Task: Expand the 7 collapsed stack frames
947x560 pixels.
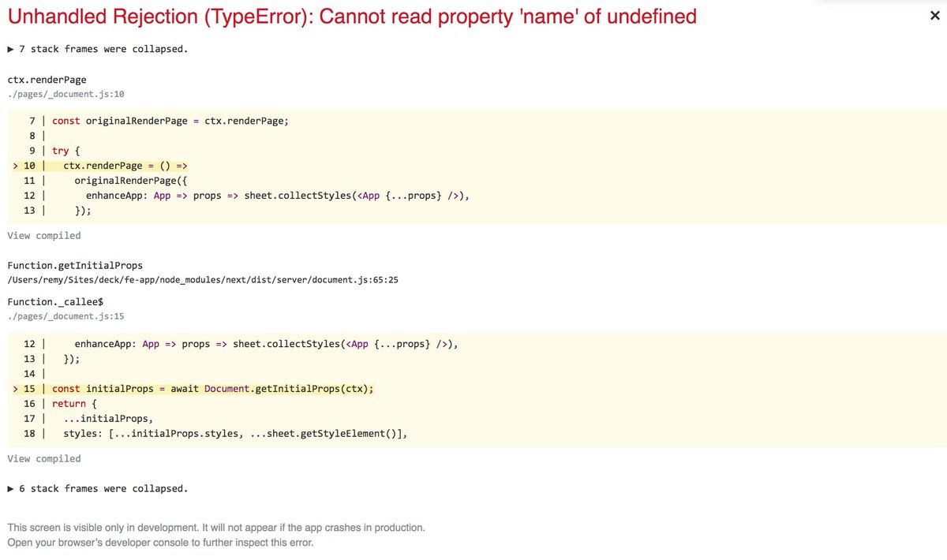Action: pyautogui.click(x=97, y=49)
